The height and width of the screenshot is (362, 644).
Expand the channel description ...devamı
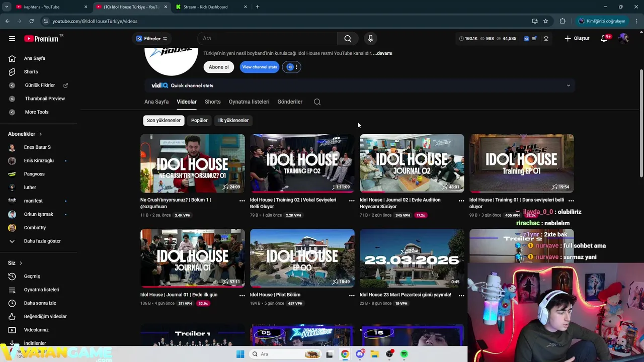tap(382, 53)
